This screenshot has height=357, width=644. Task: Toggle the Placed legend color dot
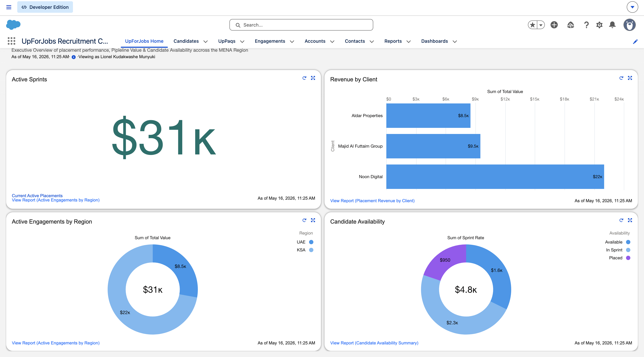coord(628,258)
